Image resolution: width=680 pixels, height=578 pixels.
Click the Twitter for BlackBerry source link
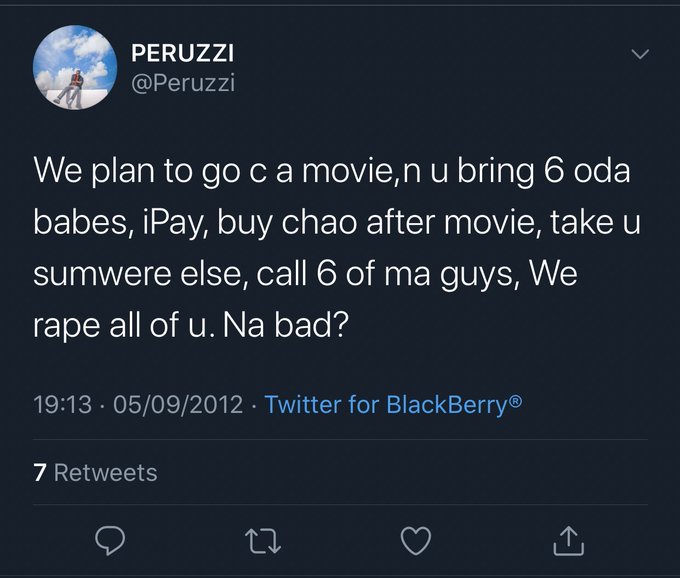click(x=393, y=405)
